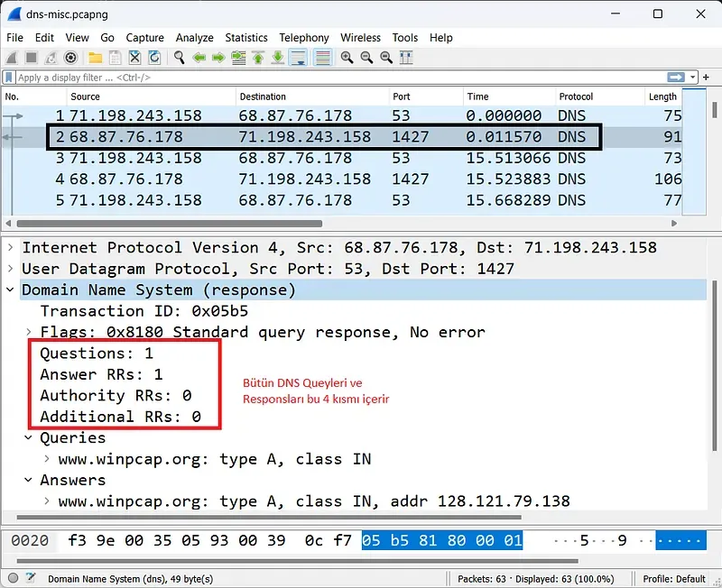Click the capture file properties status icon
This screenshot has height=588, width=722.
point(31,578)
